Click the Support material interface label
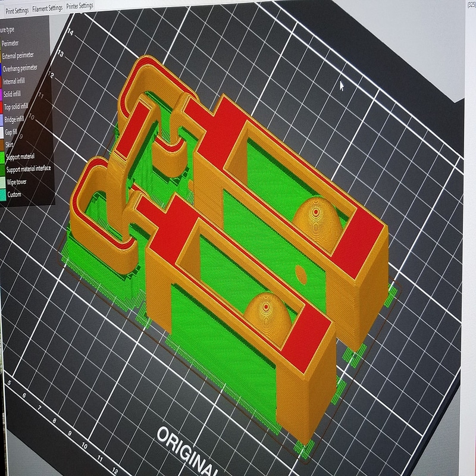The image size is (476, 476). click(x=29, y=169)
